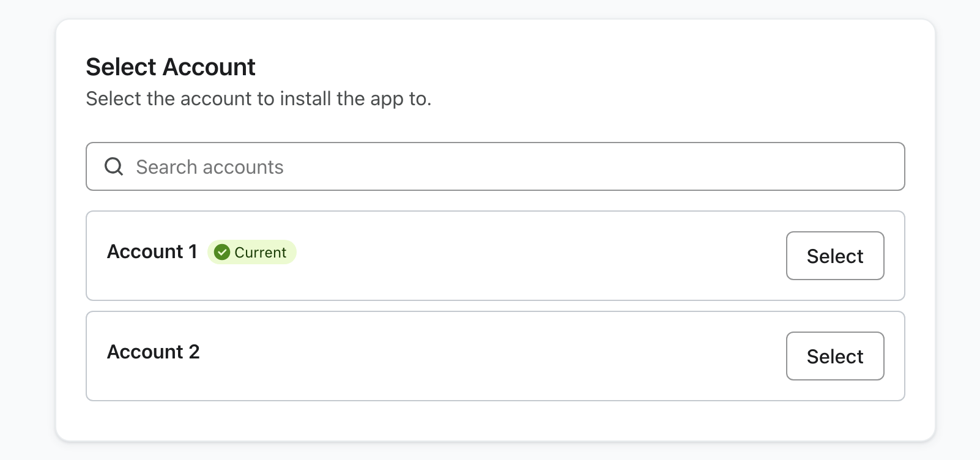Click the magnifying glass search icon
980x460 pixels.
(114, 166)
